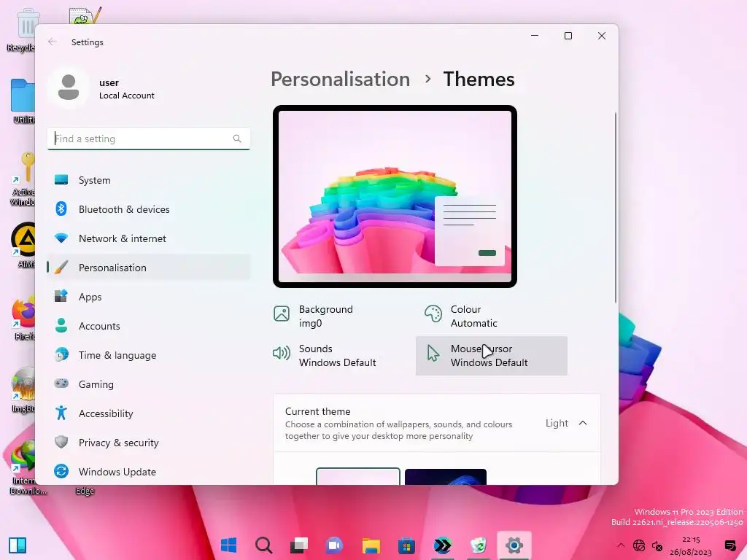This screenshot has height=560, width=747.
Task: Click the search magnifier in Find a setting
Action: tap(237, 139)
